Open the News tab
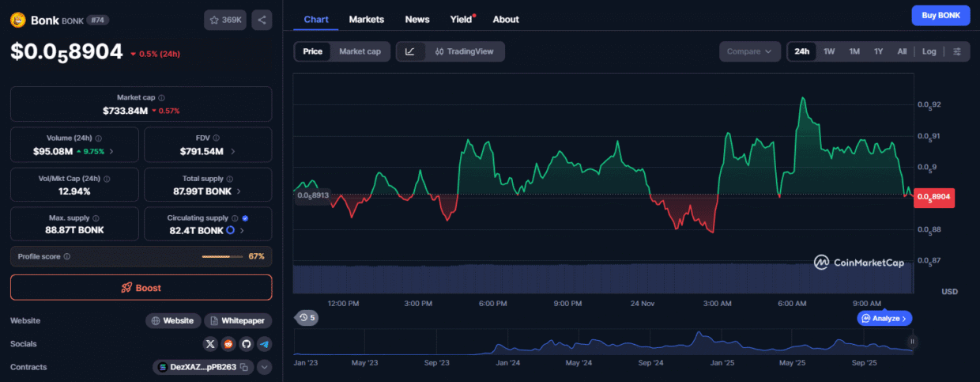Screen dimensions: 980x382 [417, 19]
